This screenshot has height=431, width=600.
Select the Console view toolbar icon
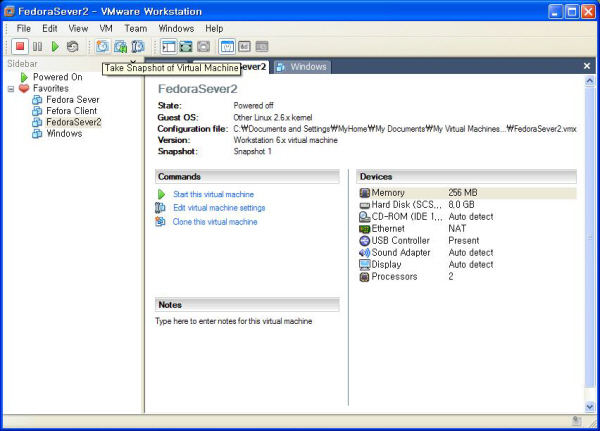[x=245, y=47]
